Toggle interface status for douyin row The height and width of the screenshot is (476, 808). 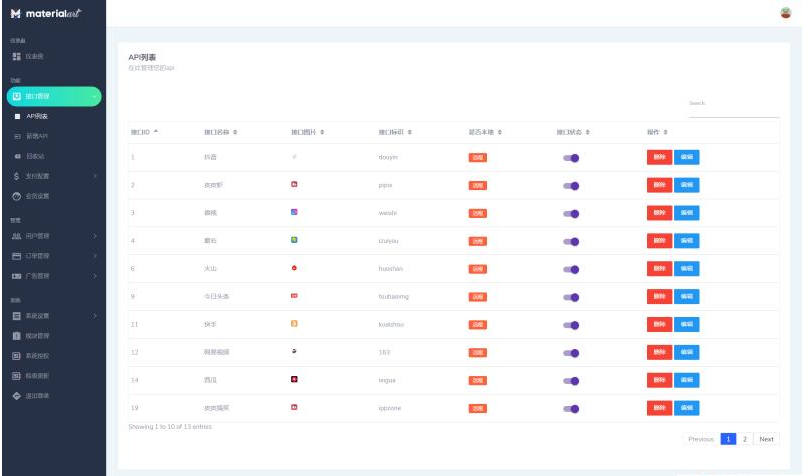pyautogui.click(x=571, y=157)
